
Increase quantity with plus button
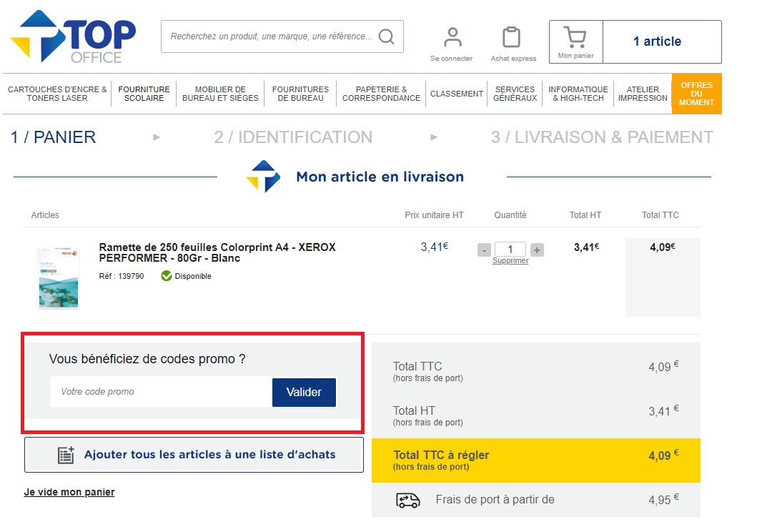click(537, 250)
